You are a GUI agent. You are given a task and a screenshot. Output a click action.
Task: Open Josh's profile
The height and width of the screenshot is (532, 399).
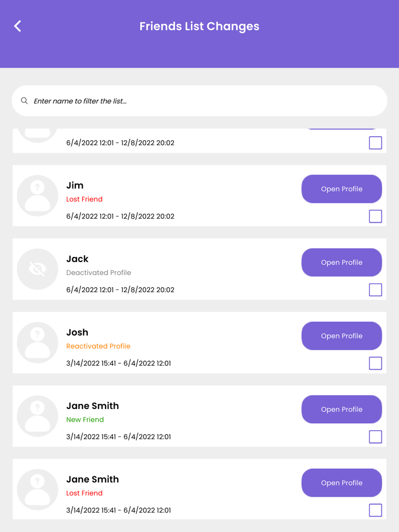(x=341, y=335)
